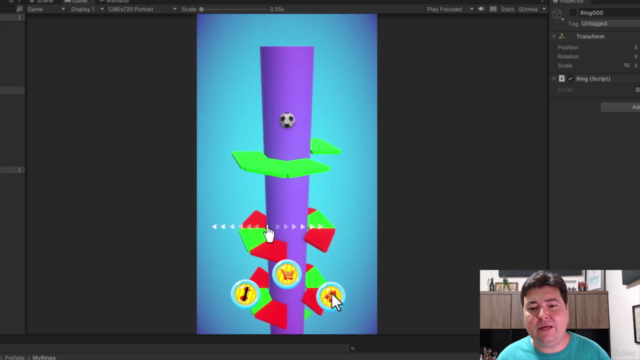
Task: Open the Display 1 dropdown
Action: pos(87,9)
